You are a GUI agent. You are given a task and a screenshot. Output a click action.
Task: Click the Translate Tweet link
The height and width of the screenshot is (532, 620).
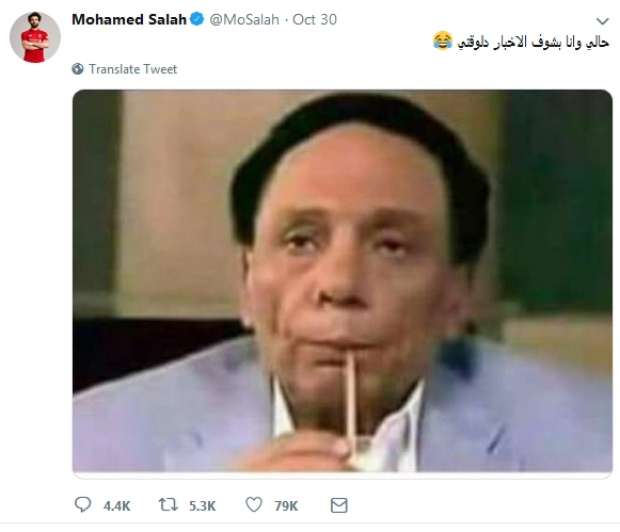(133, 69)
